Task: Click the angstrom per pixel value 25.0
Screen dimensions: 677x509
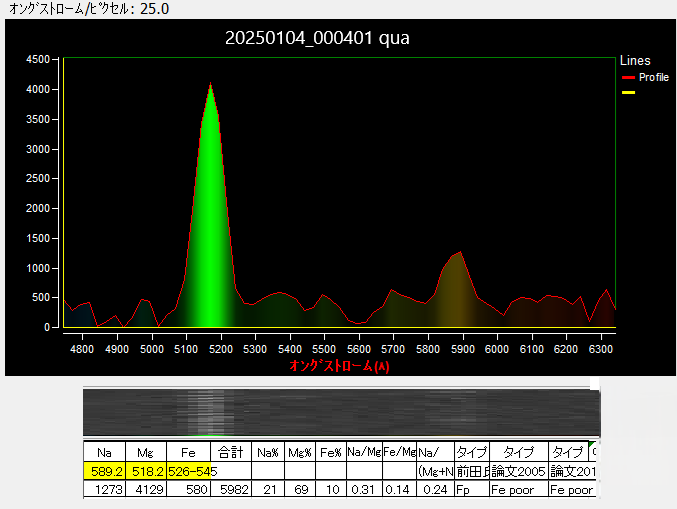Action: click(155, 9)
